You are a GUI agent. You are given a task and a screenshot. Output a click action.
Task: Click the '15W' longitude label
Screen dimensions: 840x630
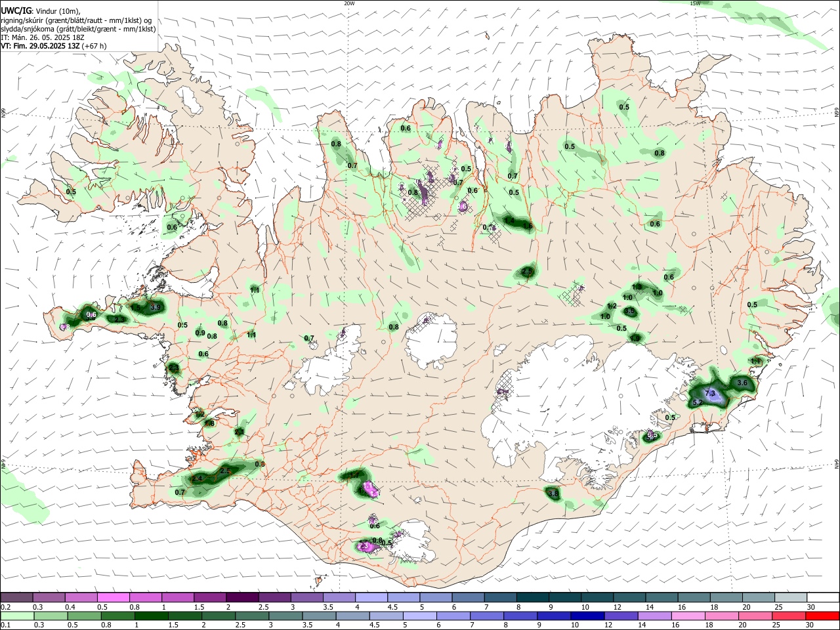(x=695, y=3)
